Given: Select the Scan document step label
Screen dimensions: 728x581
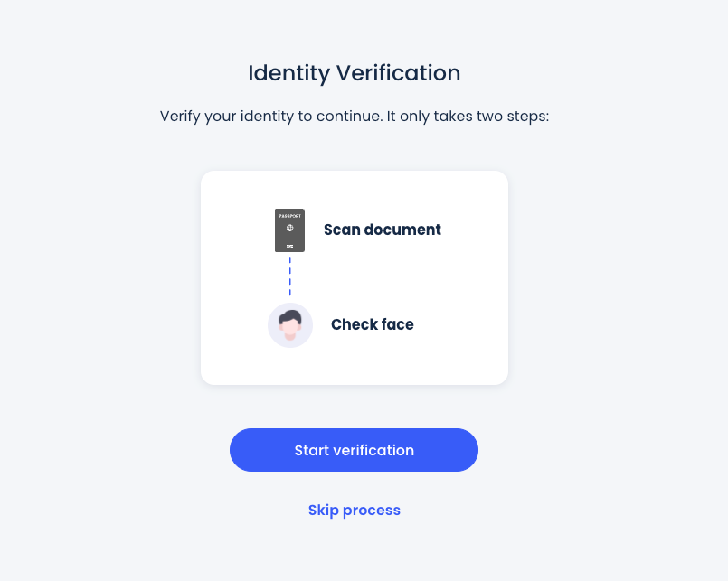Looking at the screenshot, I should (x=382, y=230).
